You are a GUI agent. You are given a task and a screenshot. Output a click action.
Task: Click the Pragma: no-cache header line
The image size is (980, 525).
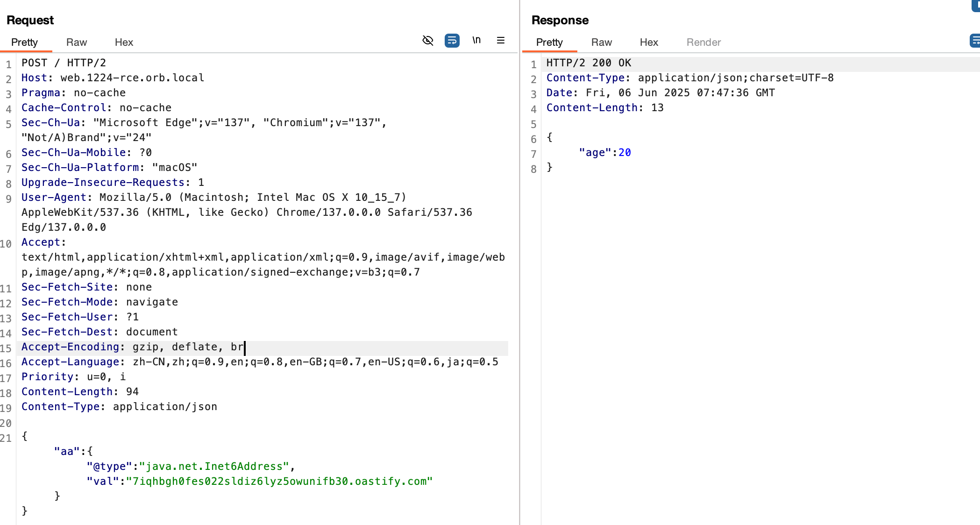74,93
